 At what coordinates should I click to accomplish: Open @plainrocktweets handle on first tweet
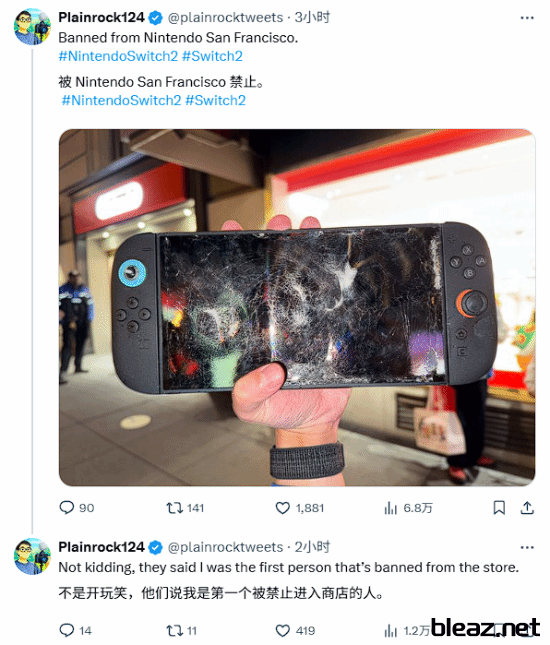225,18
